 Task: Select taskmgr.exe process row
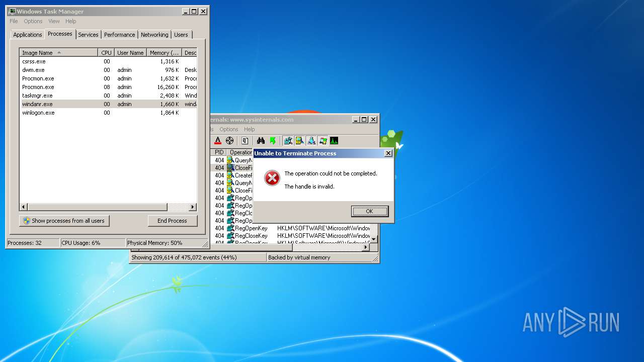click(108, 96)
